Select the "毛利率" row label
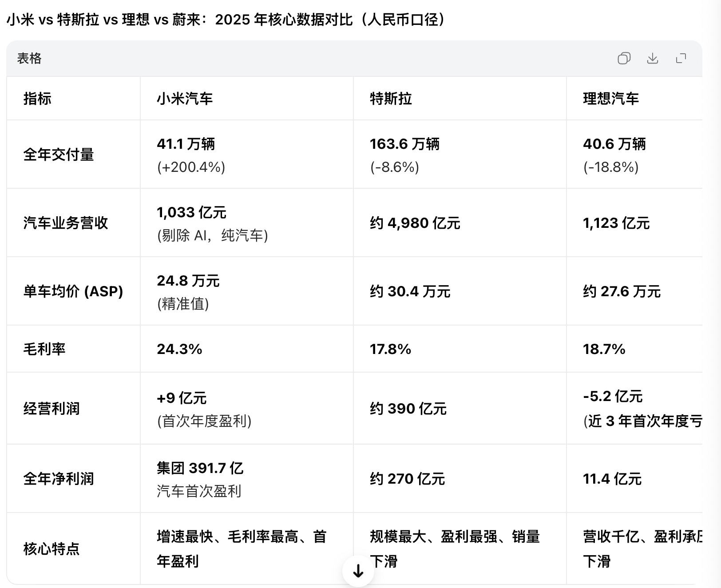 45,348
